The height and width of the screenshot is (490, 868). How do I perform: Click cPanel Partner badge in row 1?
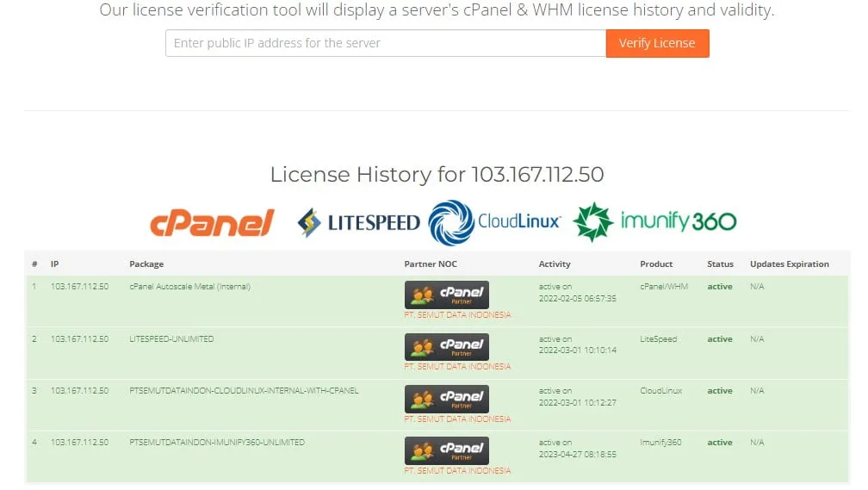pyautogui.click(x=447, y=295)
